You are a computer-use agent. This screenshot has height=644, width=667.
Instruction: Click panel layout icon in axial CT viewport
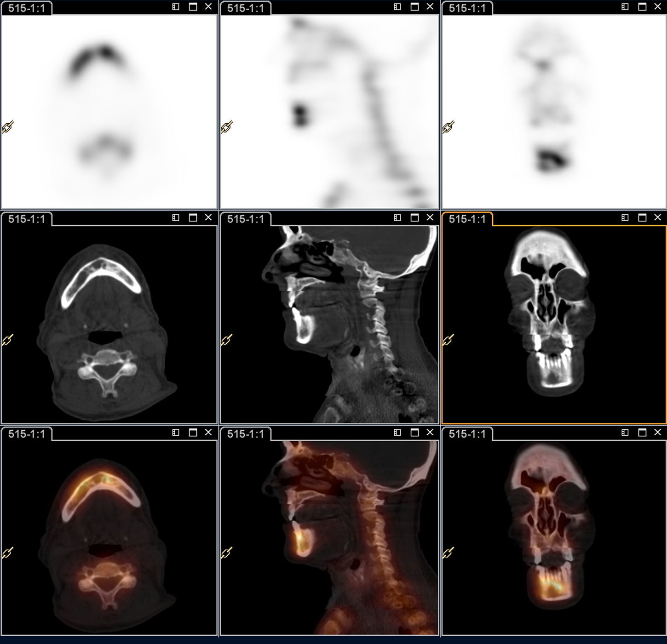pos(176,218)
